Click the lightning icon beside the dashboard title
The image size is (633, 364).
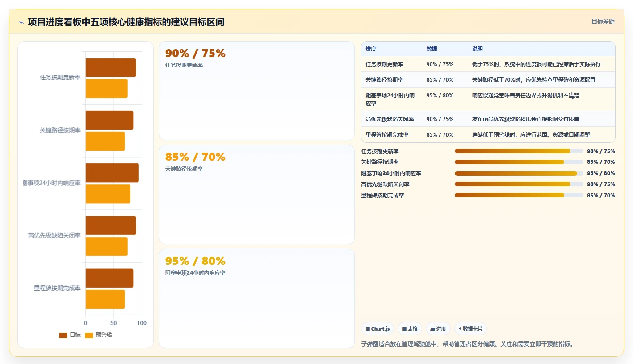click(21, 22)
